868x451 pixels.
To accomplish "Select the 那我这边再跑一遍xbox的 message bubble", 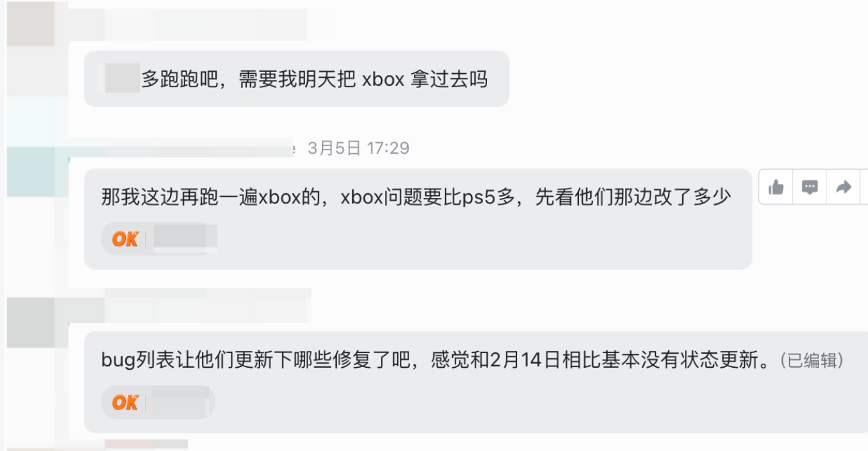I will [x=418, y=219].
